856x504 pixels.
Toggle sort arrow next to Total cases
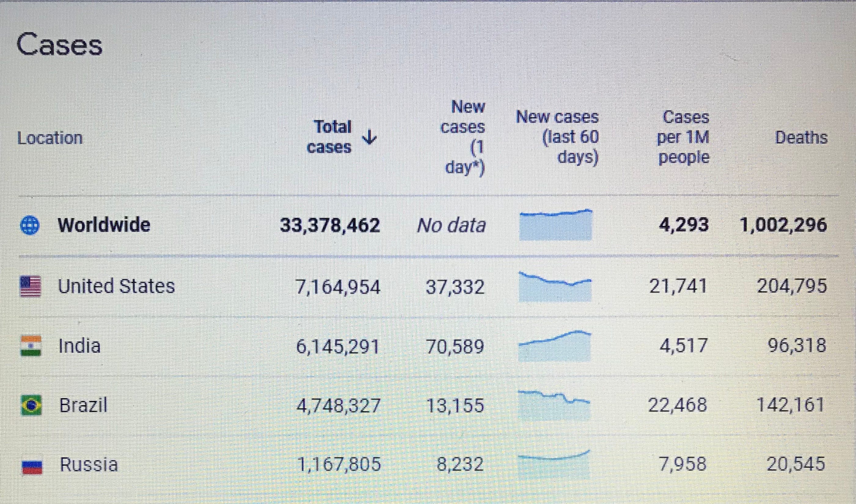pos(369,137)
